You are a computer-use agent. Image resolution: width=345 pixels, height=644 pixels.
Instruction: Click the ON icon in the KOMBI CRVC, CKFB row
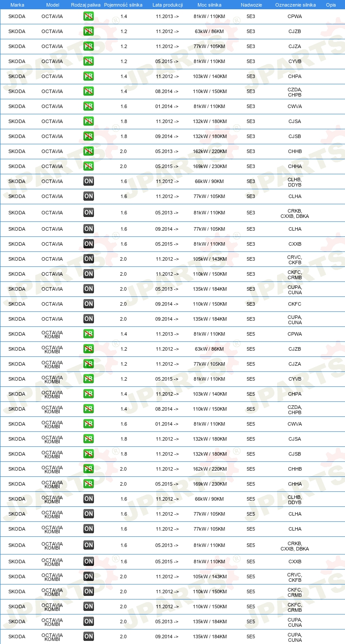pos(89,577)
